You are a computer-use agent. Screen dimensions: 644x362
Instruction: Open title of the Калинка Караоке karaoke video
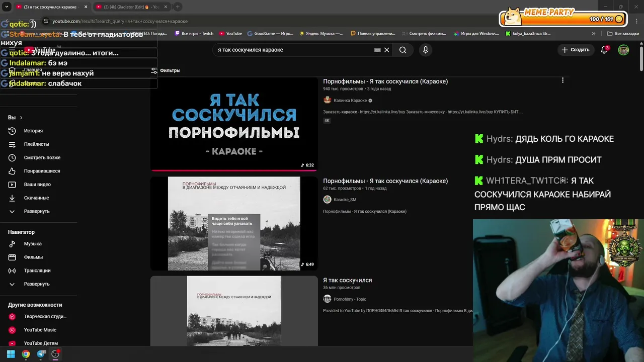point(385,81)
